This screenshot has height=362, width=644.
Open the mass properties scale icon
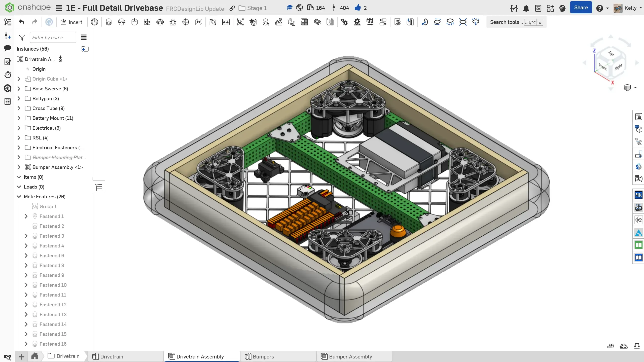click(x=637, y=346)
